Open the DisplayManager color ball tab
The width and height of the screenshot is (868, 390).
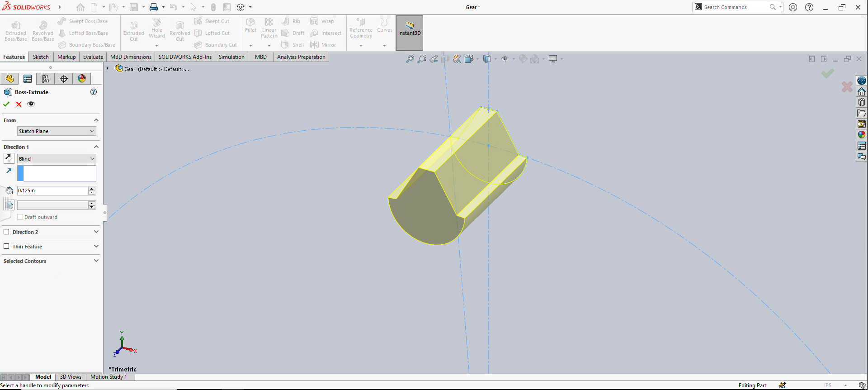(x=82, y=79)
